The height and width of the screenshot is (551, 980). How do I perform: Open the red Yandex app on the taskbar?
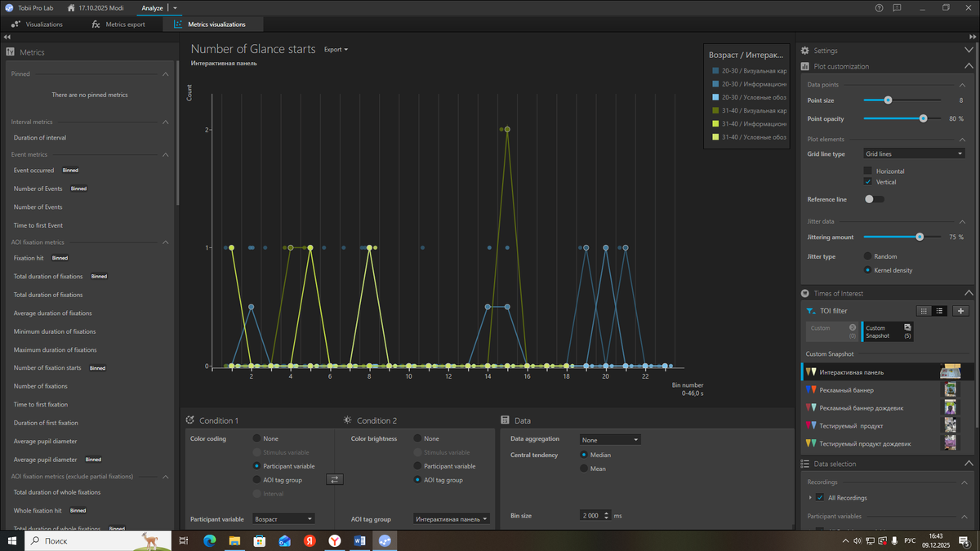point(310,540)
